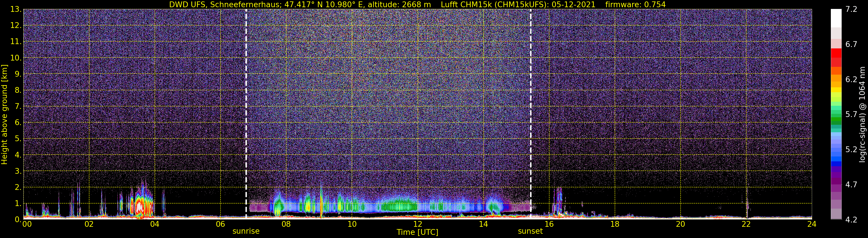This screenshot has height=238, width=868.
Task: Click the '6.' height axis tick label
Action: coord(18,123)
